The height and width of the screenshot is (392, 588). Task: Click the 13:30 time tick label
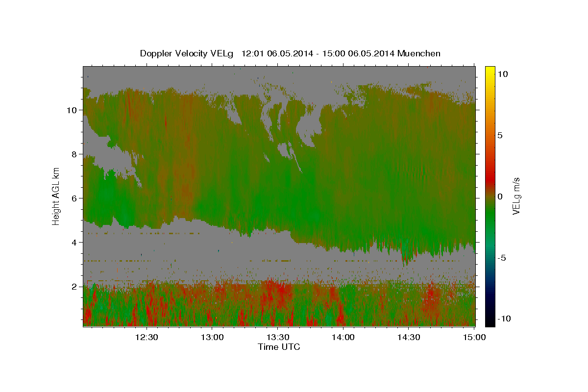coord(278,337)
